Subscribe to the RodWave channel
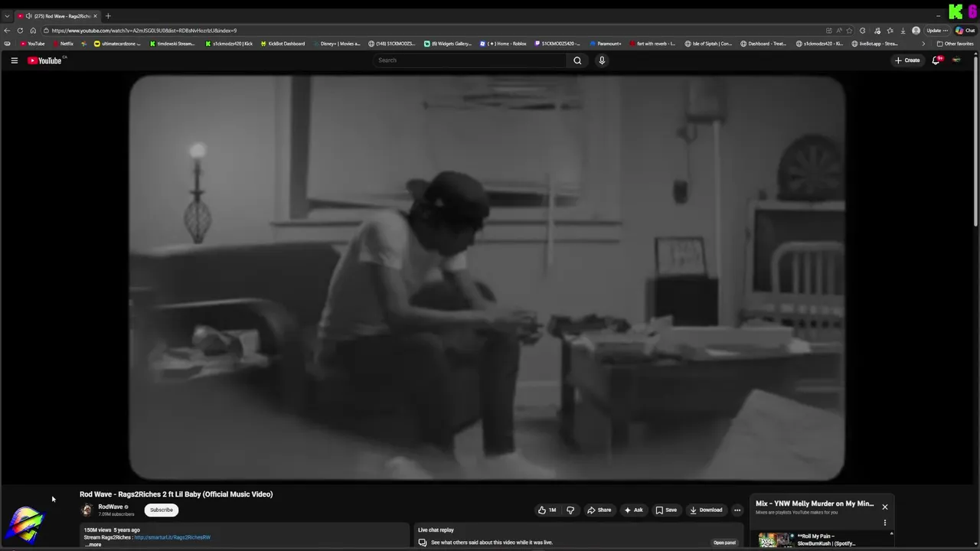This screenshot has height=551, width=980. tap(162, 510)
